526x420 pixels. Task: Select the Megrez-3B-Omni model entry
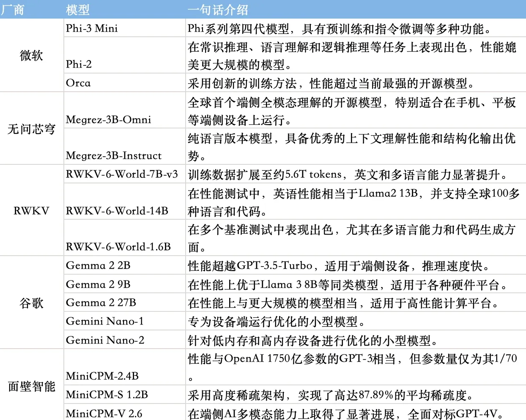[107, 120]
